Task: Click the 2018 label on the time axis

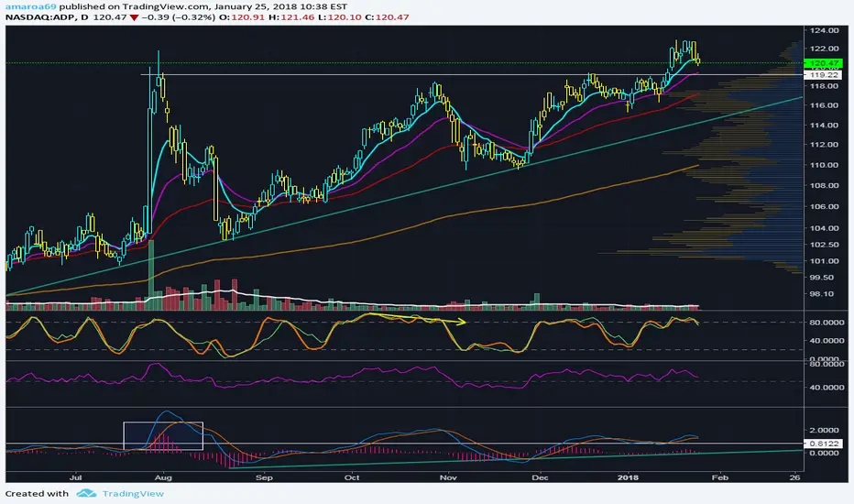Action: point(628,477)
